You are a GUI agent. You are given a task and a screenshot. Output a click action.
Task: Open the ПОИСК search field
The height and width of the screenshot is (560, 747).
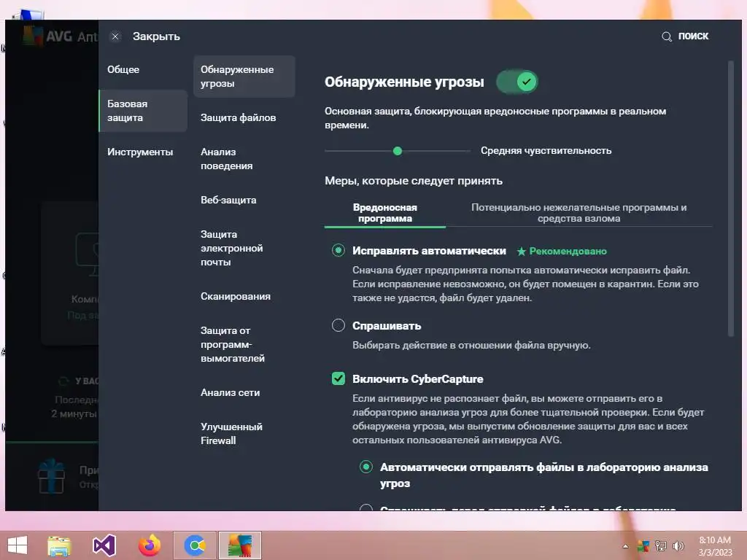click(693, 36)
